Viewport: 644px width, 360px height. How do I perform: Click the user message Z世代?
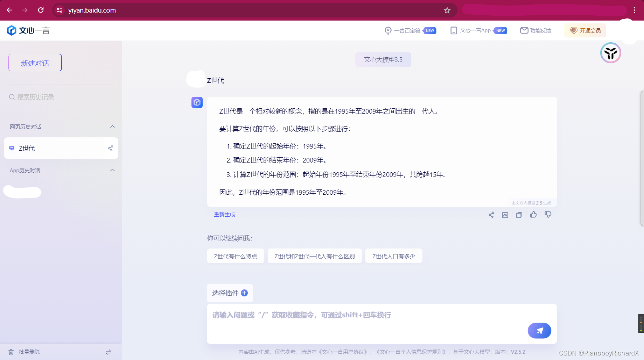tap(216, 80)
